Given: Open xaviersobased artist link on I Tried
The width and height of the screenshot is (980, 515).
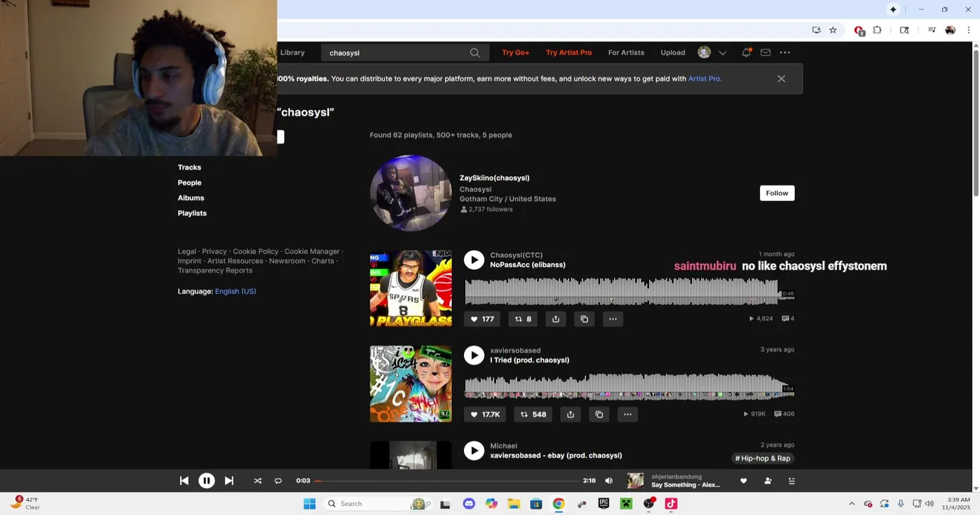Looking at the screenshot, I should tap(515, 350).
